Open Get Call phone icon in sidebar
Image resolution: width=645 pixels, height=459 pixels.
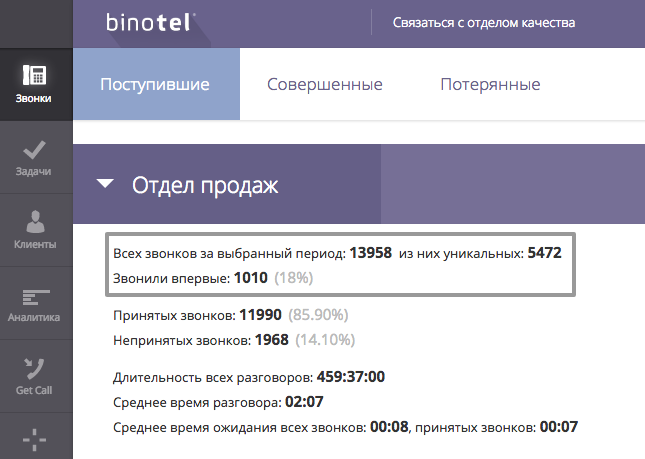[x=34, y=369]
